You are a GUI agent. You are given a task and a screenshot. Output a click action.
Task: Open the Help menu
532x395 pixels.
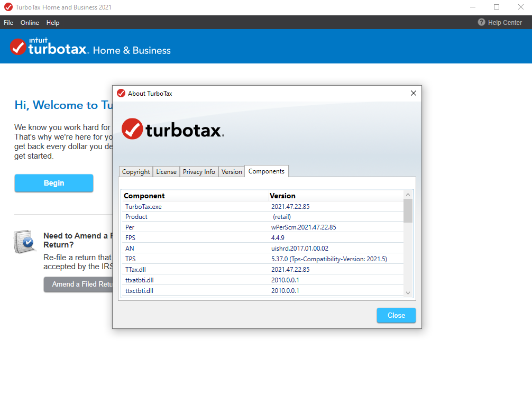click(53, 23)
